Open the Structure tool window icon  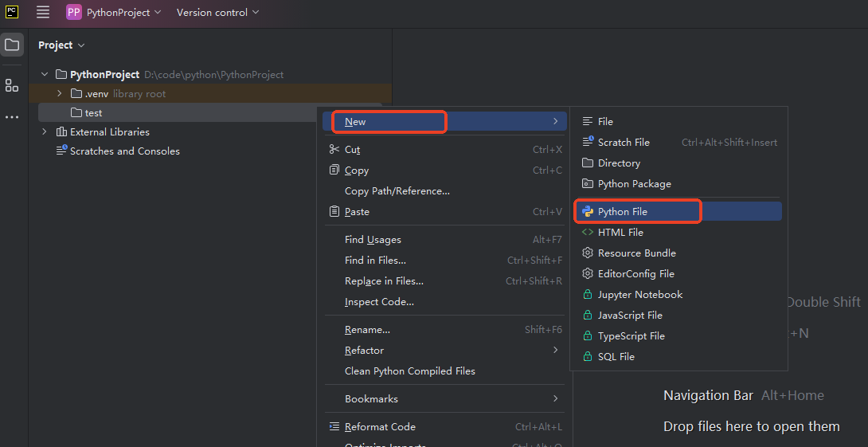[x=12, y=85]
